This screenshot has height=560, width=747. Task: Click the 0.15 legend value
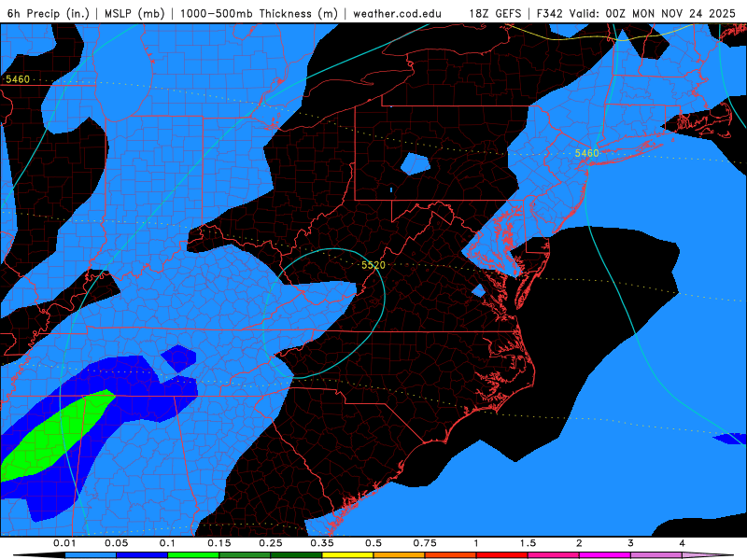[219, 543]
